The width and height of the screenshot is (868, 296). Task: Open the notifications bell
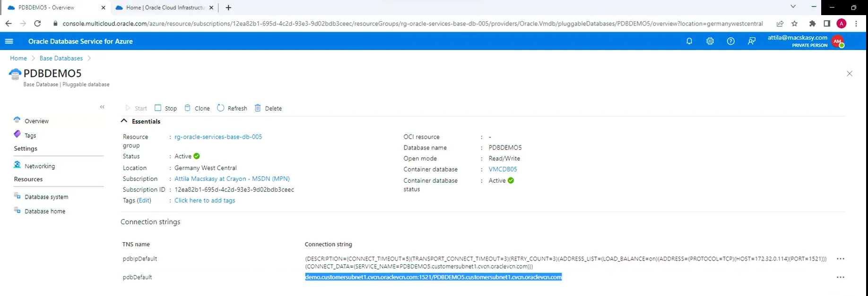(x=689, y=41)
